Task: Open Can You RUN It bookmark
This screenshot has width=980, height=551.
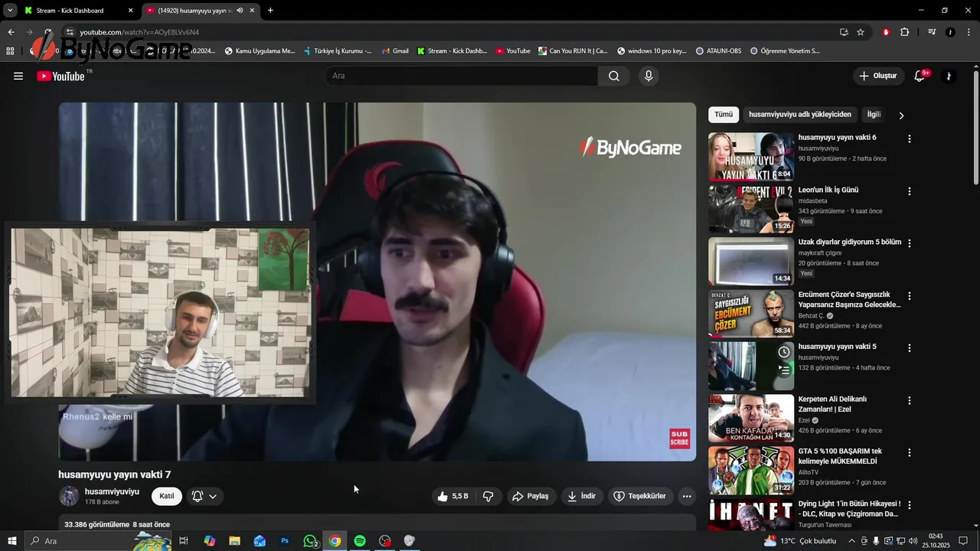Action: pyautogui.click(x=573, y=51)
